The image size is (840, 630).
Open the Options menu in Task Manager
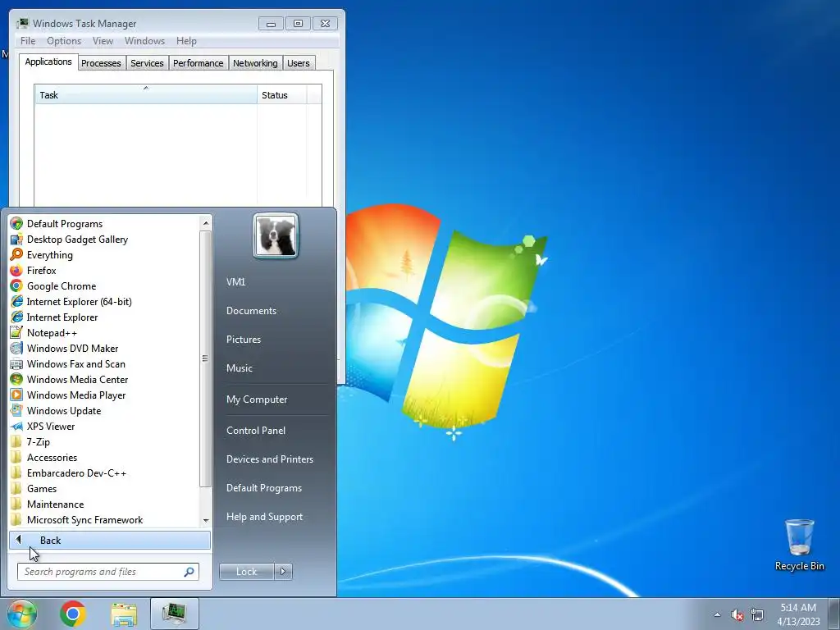click(x=64, y=41)
